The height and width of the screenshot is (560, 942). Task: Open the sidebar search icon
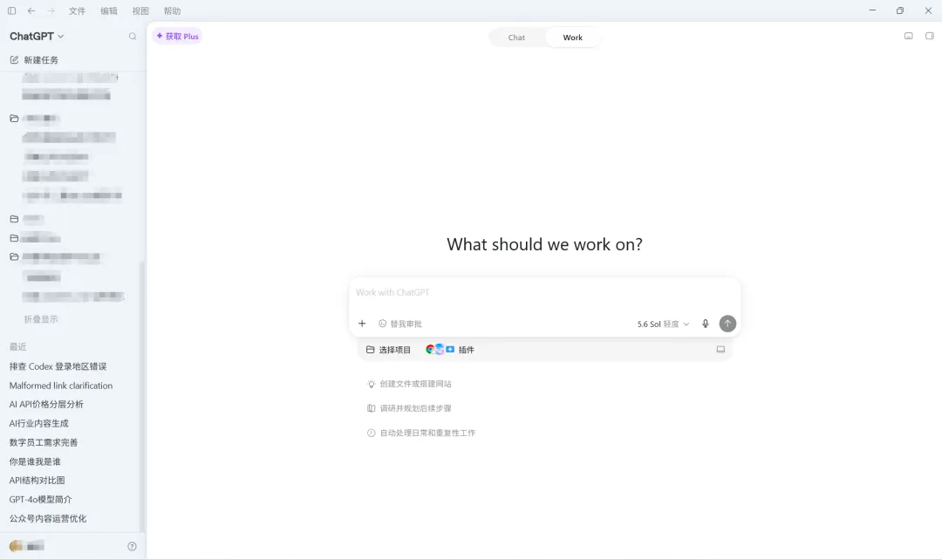coord(133,37)
